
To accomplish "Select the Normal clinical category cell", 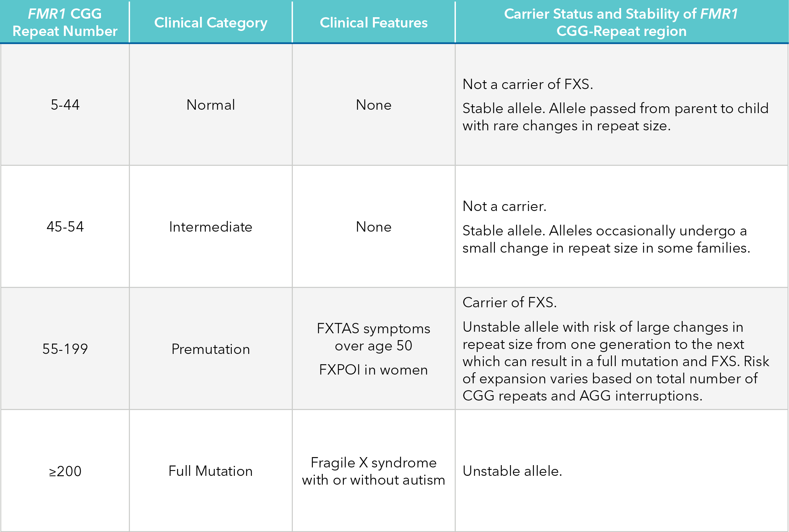I will pyautogui.click(x=211, y=105).
